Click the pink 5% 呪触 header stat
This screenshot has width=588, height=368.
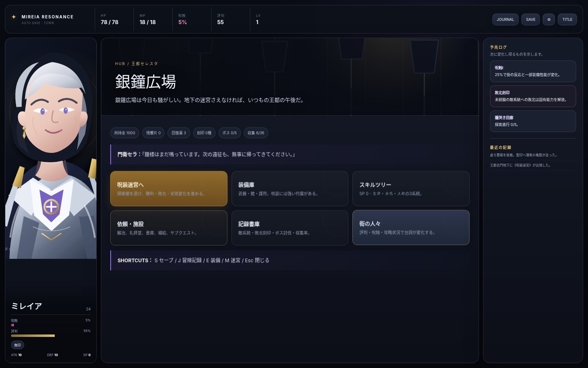pyautogui.click(x=183, y=19)
